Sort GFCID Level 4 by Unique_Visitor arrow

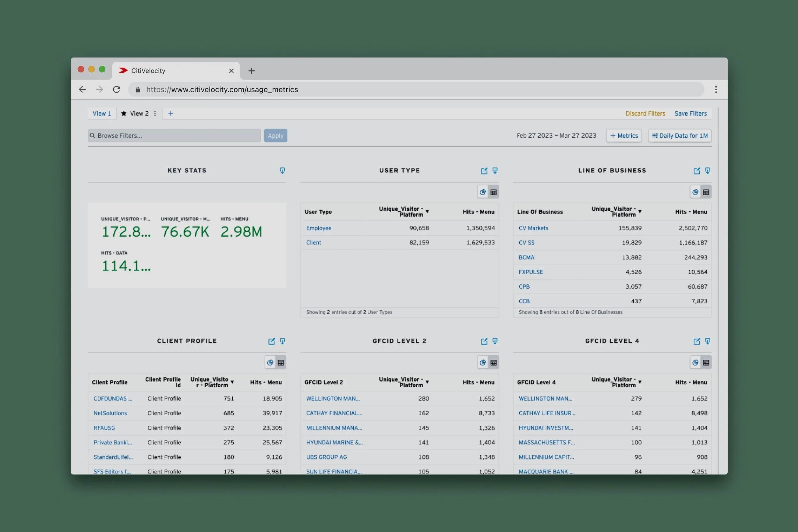pos(640,382)
